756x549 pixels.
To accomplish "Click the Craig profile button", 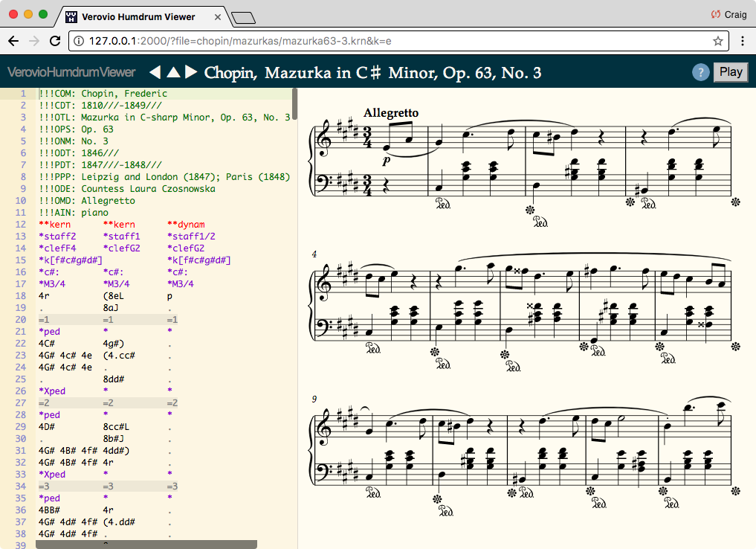I will point(729,14).
